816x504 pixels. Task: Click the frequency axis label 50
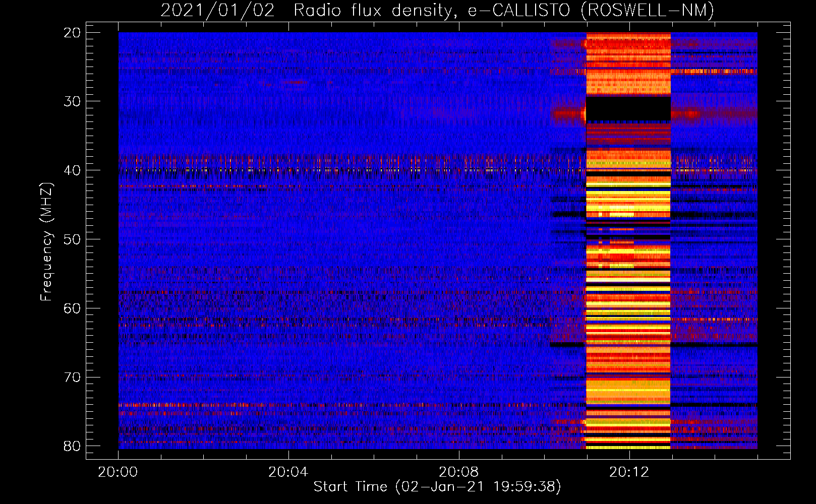click(72, 239)
